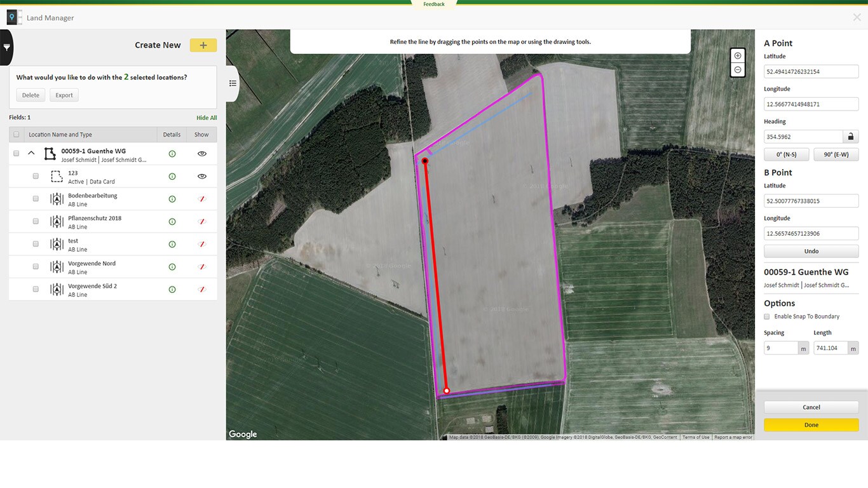
Task: Toggle the heading lock icon
Action: (850, 137)
